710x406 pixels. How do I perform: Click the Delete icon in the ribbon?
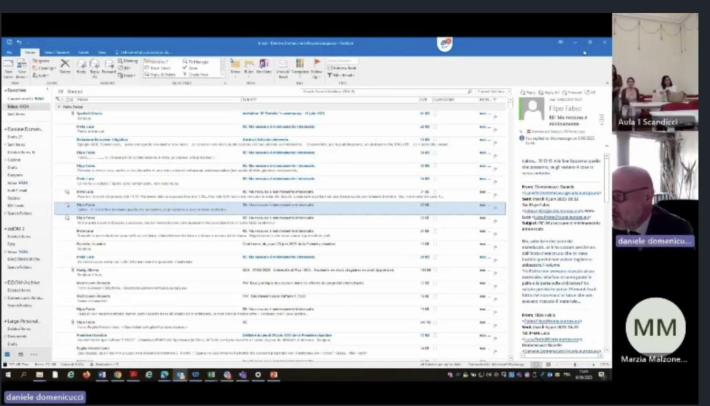[65, 66]
